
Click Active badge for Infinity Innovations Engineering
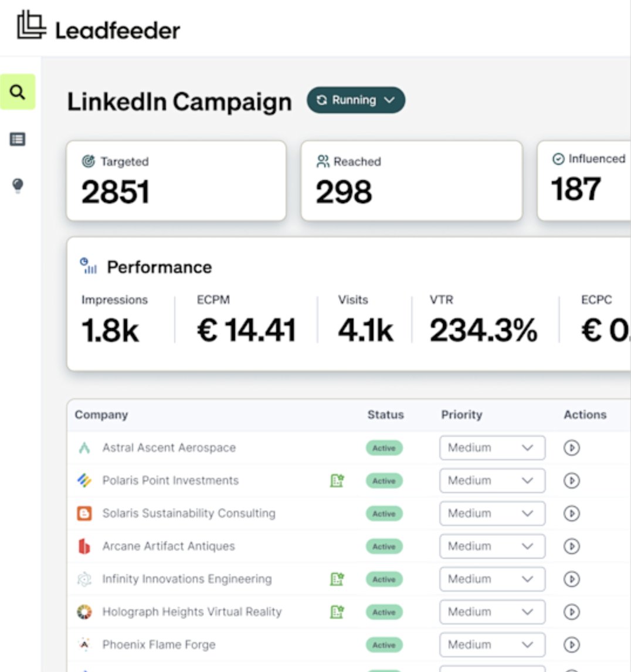(384, 579)
